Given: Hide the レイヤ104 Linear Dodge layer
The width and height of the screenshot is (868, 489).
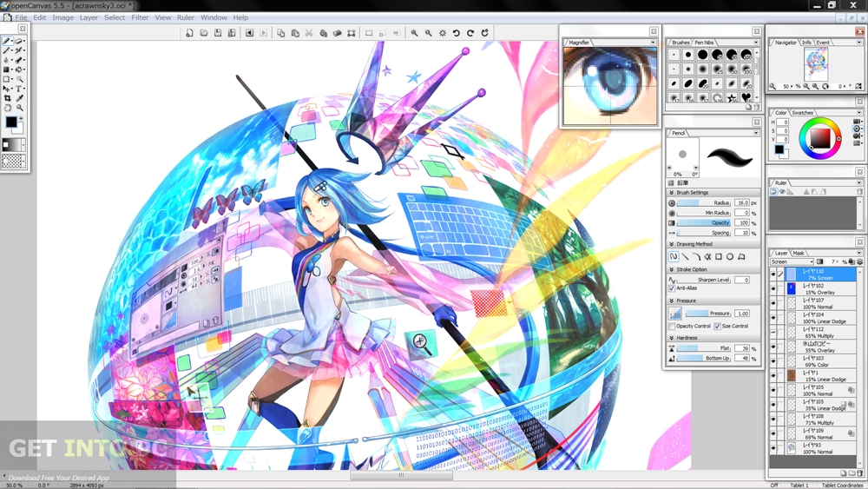Looking at the screenshot, I should (x=773, y=318).
